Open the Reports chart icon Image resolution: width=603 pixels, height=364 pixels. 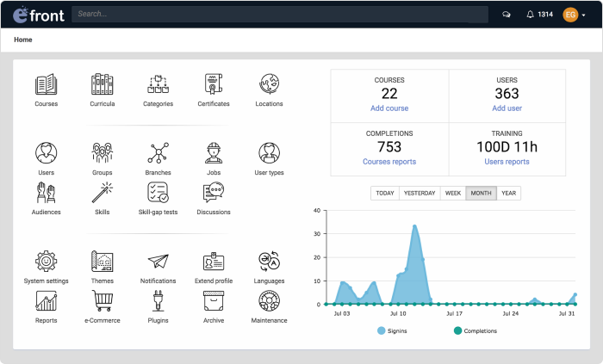tap(47, 301)
